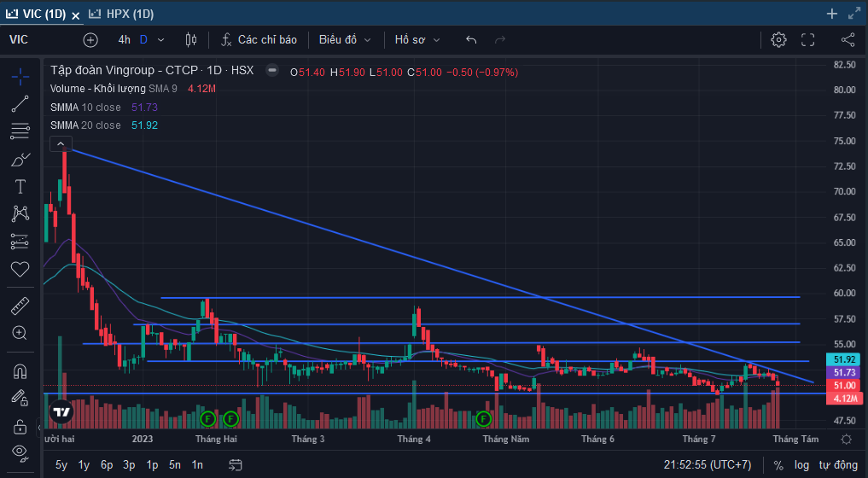The width and height of the screenshot is (868, 478).
Task: Select the trend line drawing tool
Action: [x=20, y=103]
